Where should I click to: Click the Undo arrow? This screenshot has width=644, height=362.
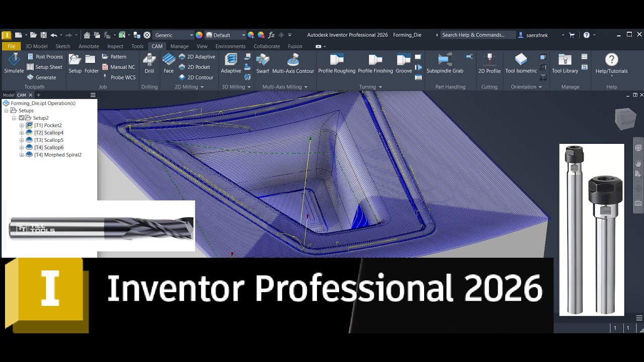click(x=53, y=35)
